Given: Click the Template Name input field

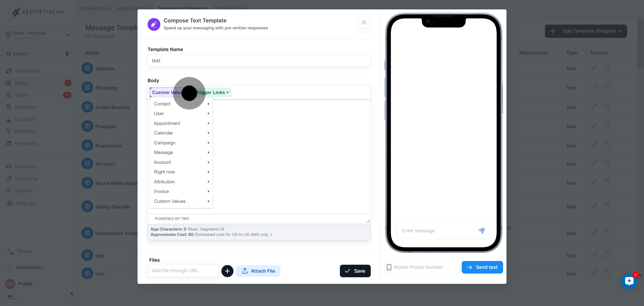Looking at the screenshot, I should (x=259, y=60).
